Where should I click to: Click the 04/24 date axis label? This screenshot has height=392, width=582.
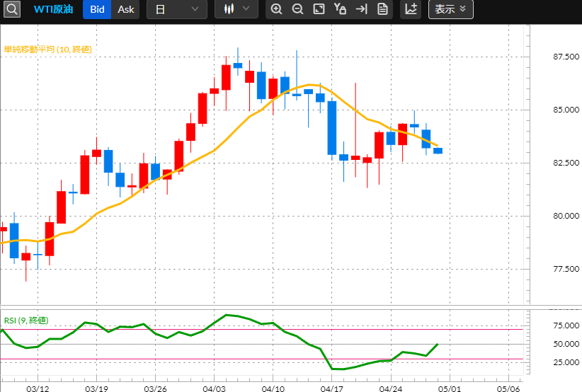390,388
